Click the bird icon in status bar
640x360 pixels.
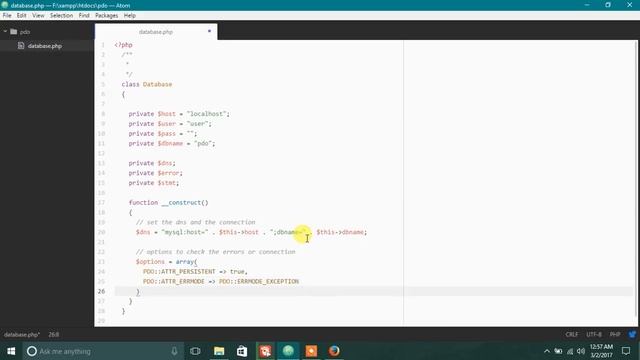632,334
